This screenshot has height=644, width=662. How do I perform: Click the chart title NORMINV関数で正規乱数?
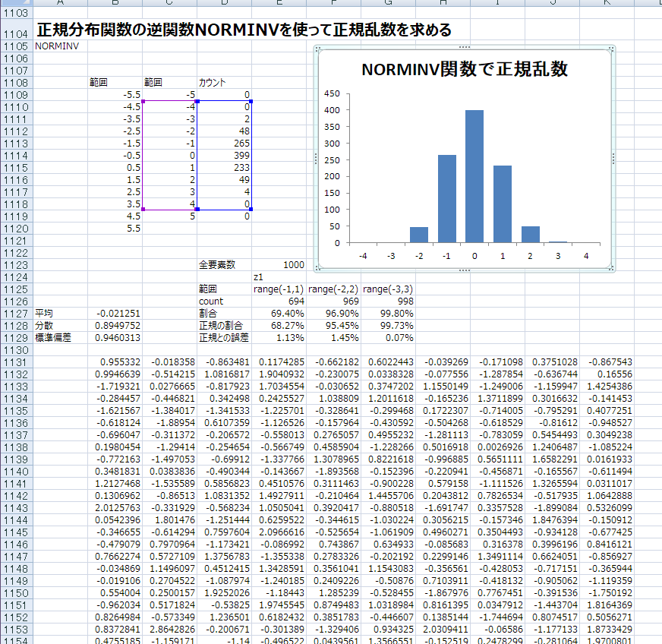coord(465,69)
